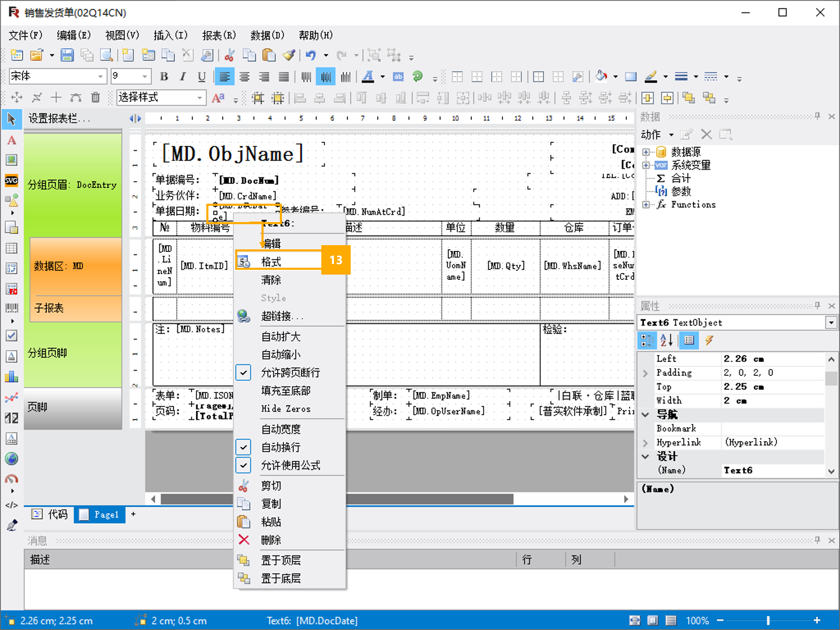Click the add page plus button
The width and height of the screenshot is (840, 630).
coord(133,514)
